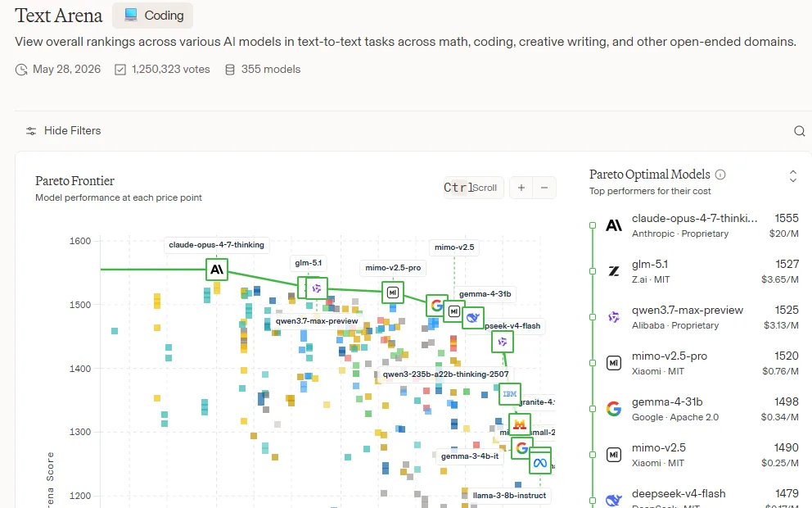Click the $0.76/M price in the mimo-v2.5-pro row
The height and width of the screenshot is (508, 812).
(x=780, y=371)
